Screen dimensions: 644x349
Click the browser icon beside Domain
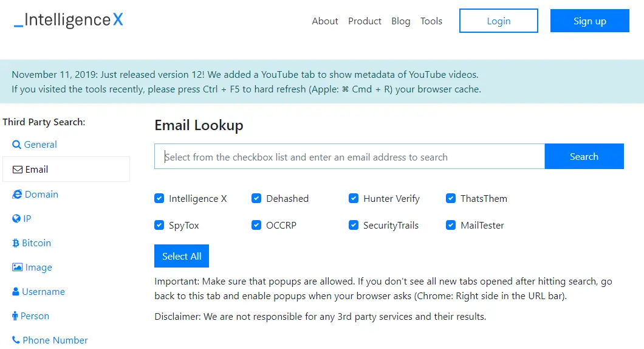[17, 195]
